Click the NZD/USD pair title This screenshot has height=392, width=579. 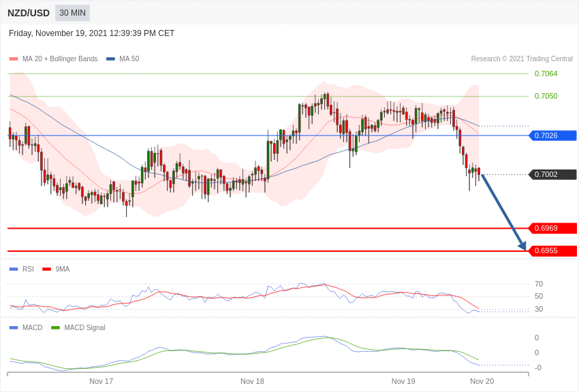29,13
